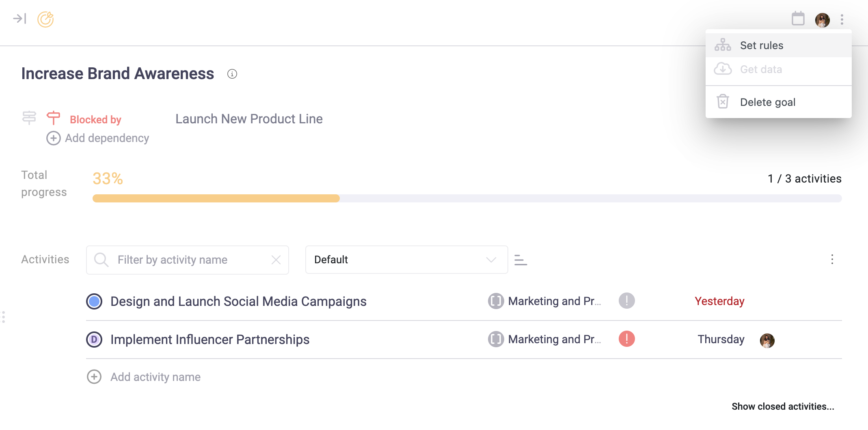This screenshot has height=430, width=868.
Task: Toggle status circle of Influencer Partnerships
Action: (94, 340)
